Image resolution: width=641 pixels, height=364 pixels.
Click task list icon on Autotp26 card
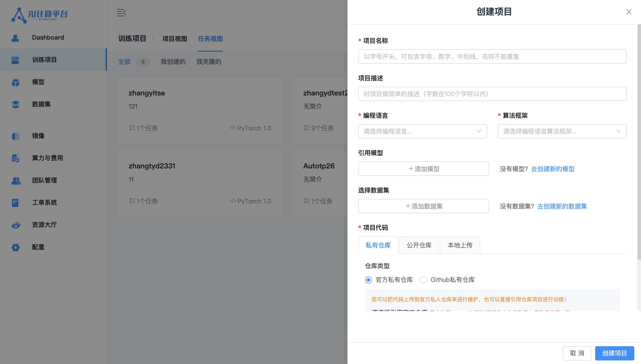[307, 201]
